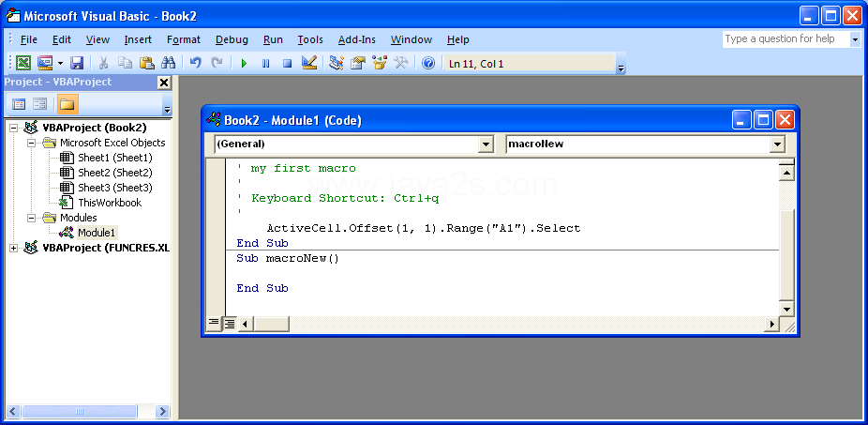
Task: Open the View menu
Action: pos(98,39)
